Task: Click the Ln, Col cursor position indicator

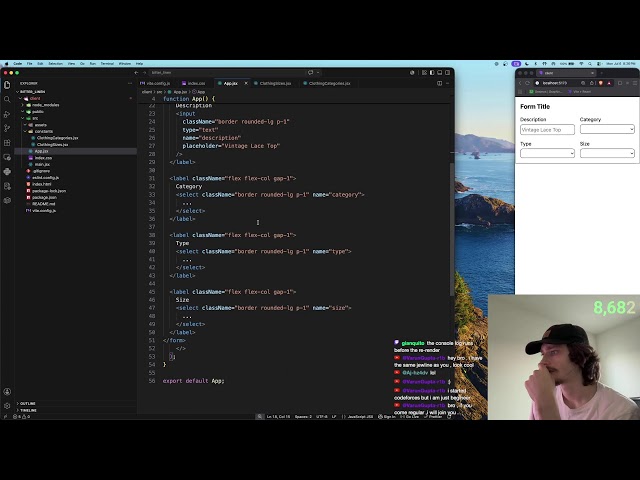Action: [x=278, y=417]
